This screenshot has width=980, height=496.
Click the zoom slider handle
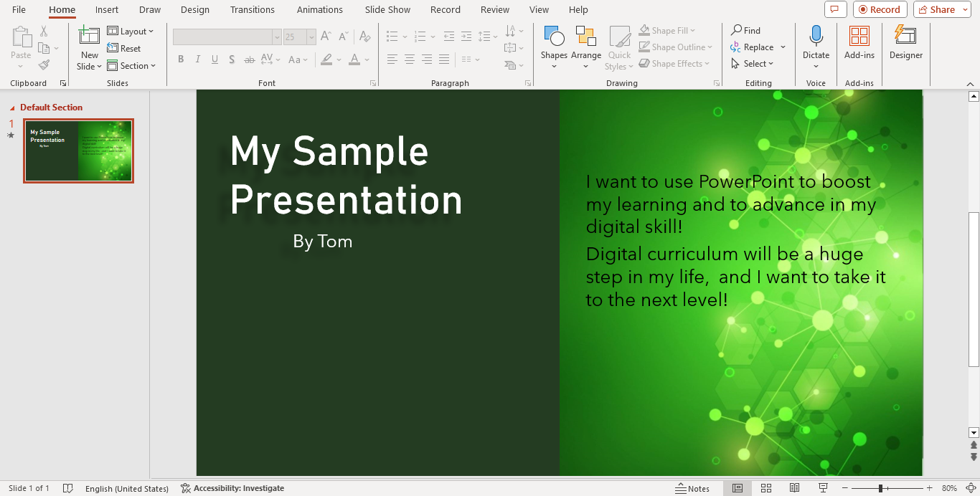point(880,488)
